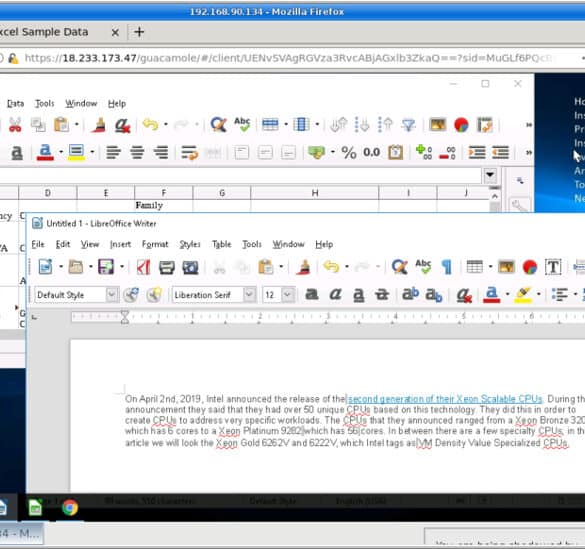Click Undo arrow in Writer toolbar
This screenshot has width=585, height=549.
(331, 267)
